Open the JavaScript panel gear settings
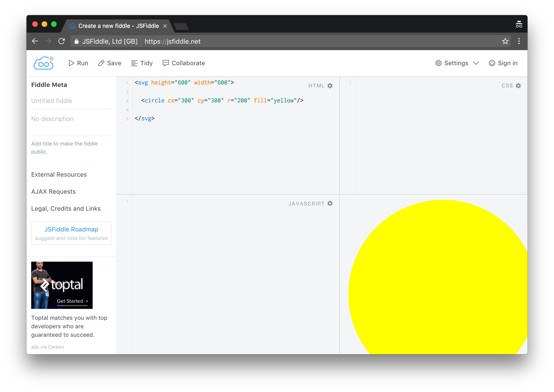The width and height of the screenshot is (554, 392). (330, 204)
